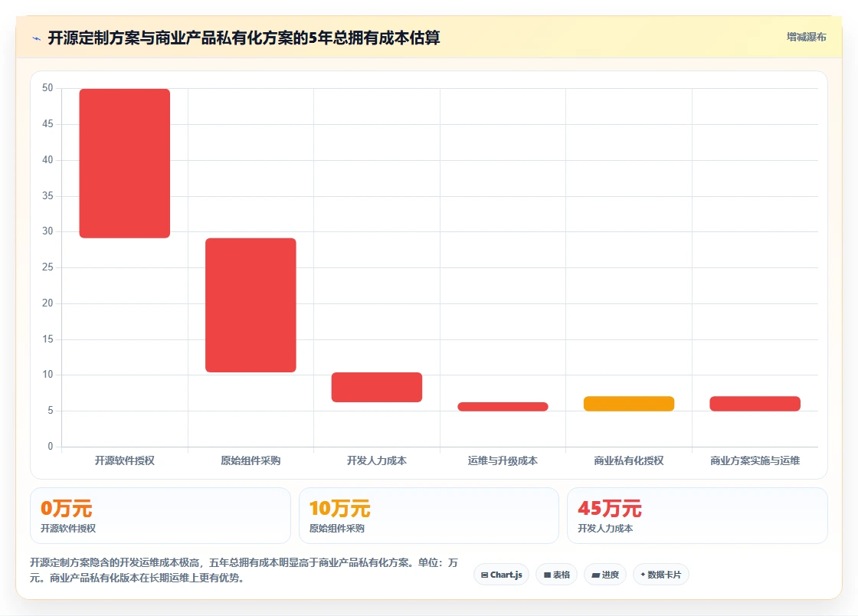858x616 pixels.
Task: Click the red bar for 开发人力成本
Action: pos(376,387)
